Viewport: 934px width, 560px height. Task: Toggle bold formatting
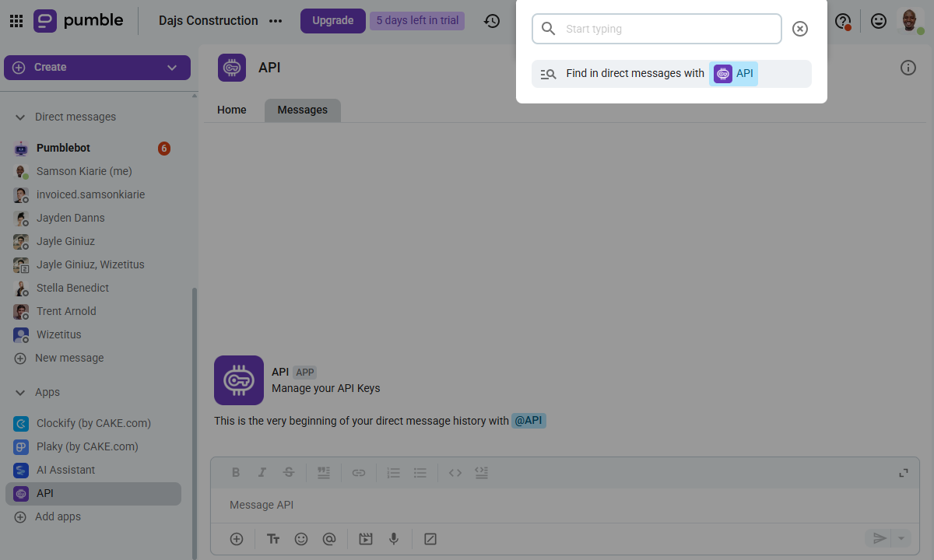236,472
